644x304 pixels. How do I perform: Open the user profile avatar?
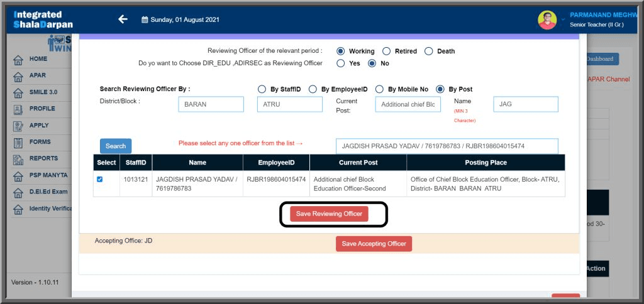coord(547,20)
